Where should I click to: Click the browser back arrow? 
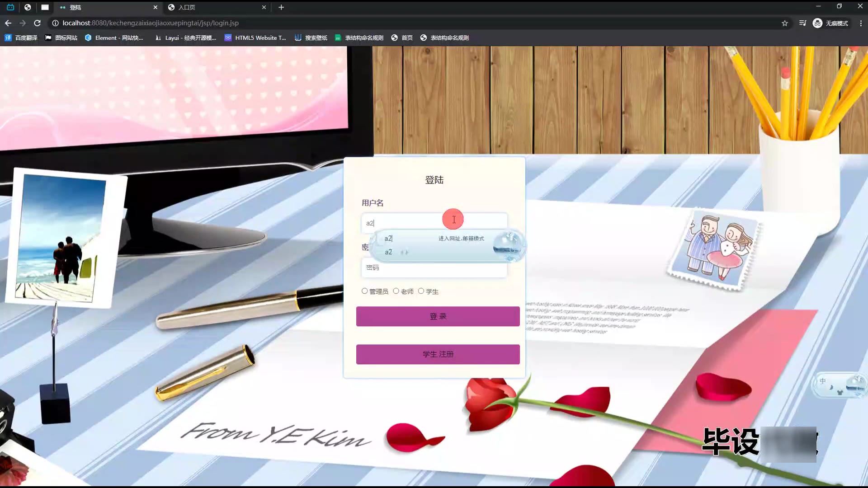(8, 23)
